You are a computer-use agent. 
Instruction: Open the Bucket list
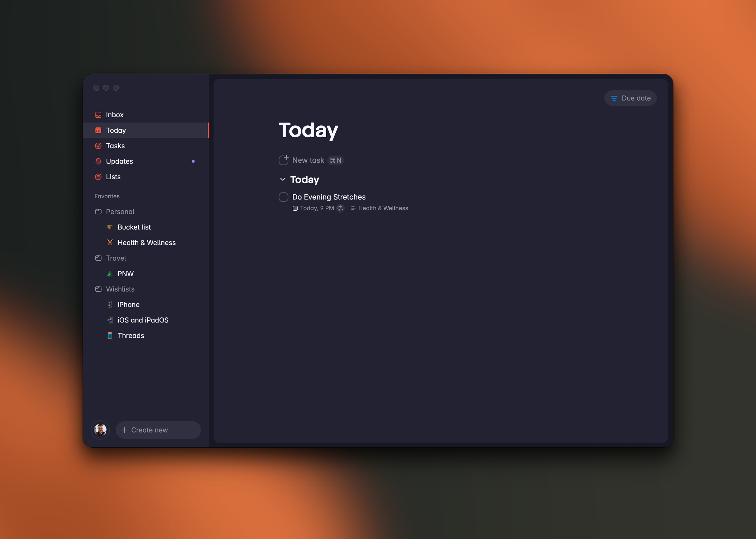(146, 227)
